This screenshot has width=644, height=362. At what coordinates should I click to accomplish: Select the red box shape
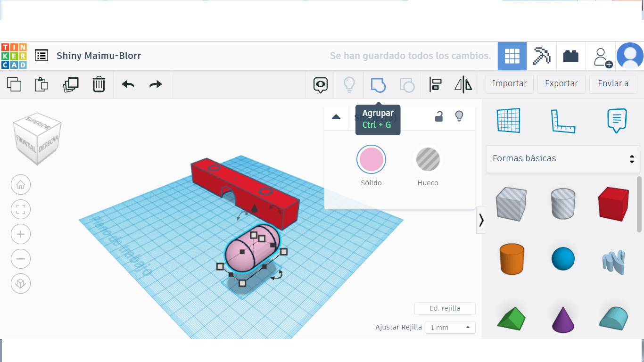click(x=613, y=204)
